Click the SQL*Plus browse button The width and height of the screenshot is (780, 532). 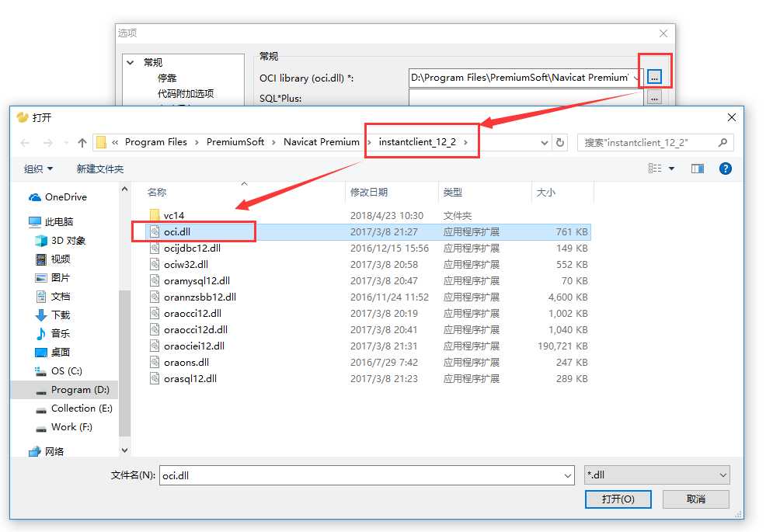[654, 99]
